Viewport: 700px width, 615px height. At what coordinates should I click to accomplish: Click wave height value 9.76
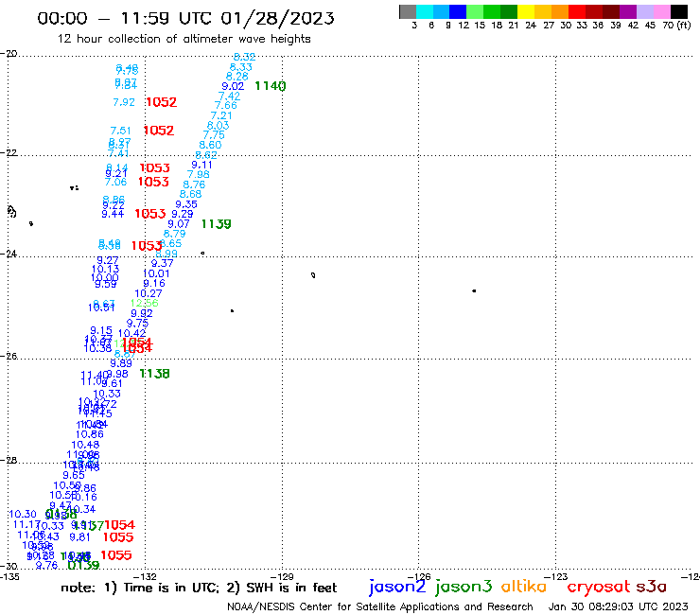pyautogui.click(x=47, y=566)
